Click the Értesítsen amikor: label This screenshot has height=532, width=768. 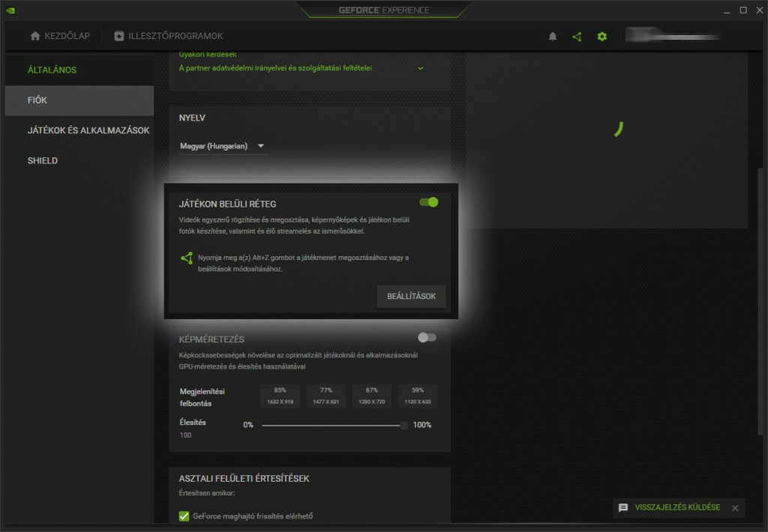point(207,493)
